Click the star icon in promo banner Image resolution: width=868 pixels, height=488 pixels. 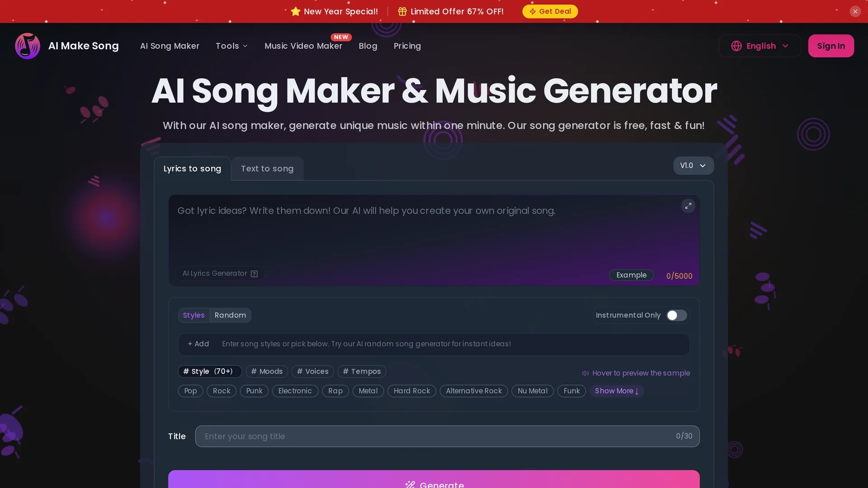click(296, 11)
